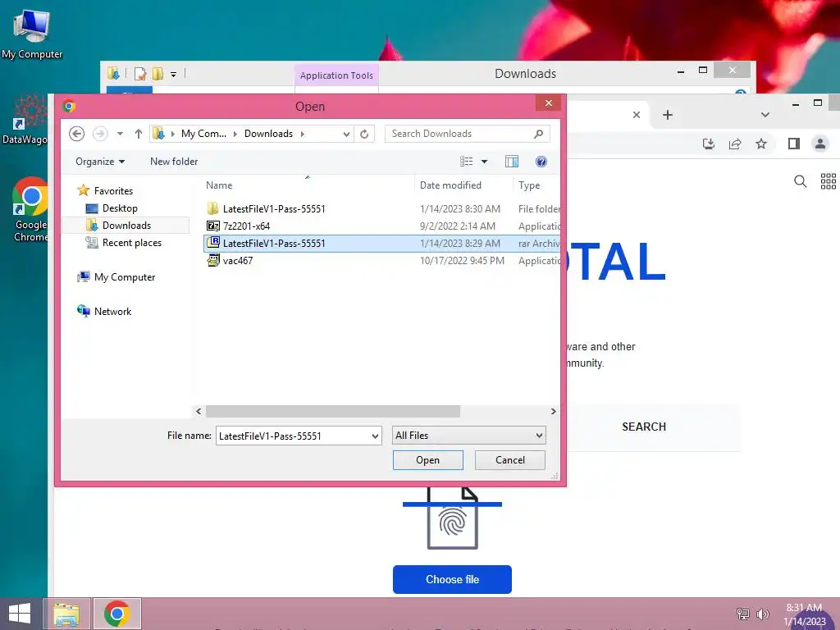Toggle Chrome side panel icon
840x630 pixels.
click(x=794, y=144)
